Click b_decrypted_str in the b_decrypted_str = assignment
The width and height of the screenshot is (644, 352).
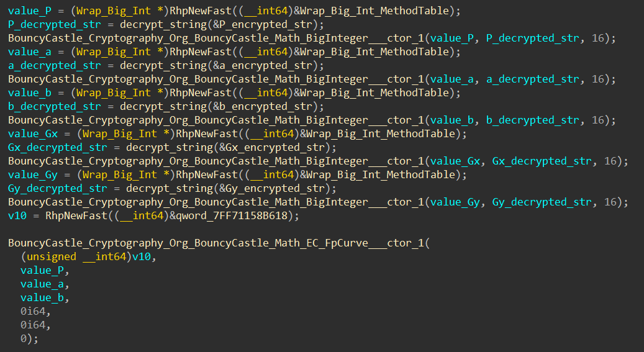[55, 107]
